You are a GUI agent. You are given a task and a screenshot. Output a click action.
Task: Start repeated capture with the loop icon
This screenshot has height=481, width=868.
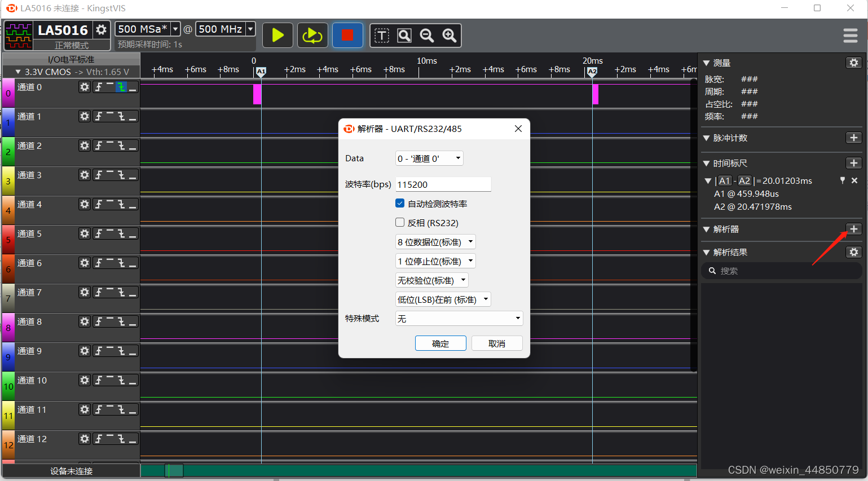coord(312,36)
